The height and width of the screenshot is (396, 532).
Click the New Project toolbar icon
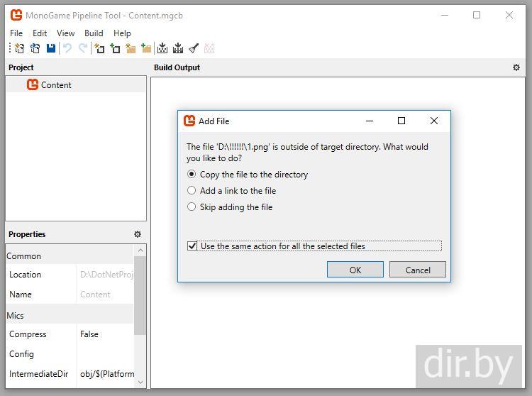[x=20, y=48]
